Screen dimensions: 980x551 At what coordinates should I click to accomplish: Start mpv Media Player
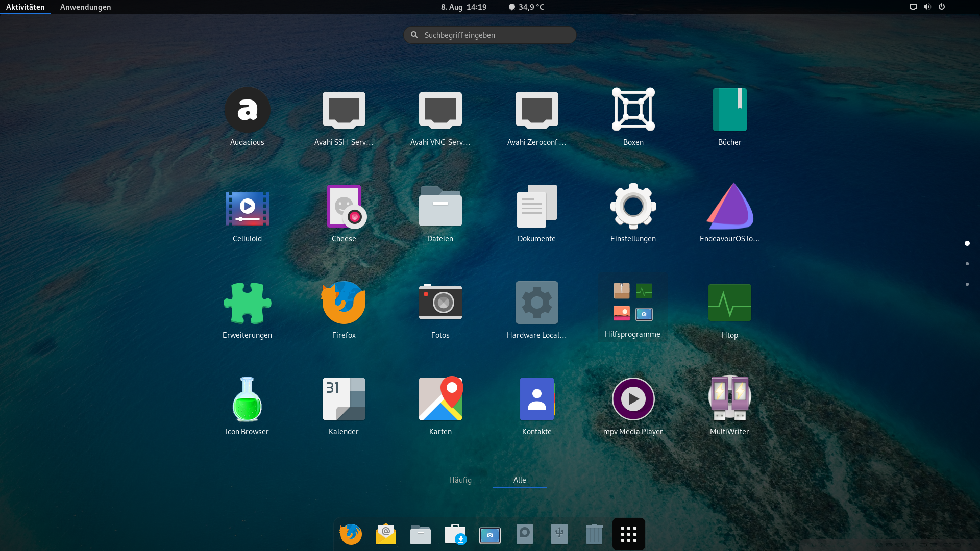click(x=633, y=399)
